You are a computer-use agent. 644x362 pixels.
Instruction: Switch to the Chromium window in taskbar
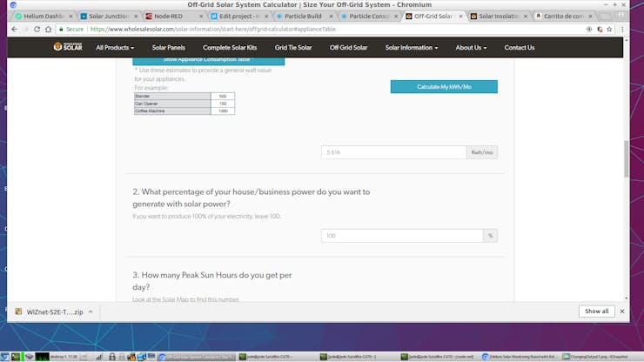point(197,357)
